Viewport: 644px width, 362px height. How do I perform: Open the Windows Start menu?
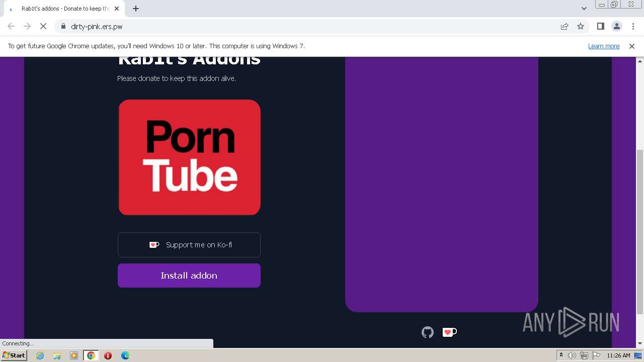[14, 355]
